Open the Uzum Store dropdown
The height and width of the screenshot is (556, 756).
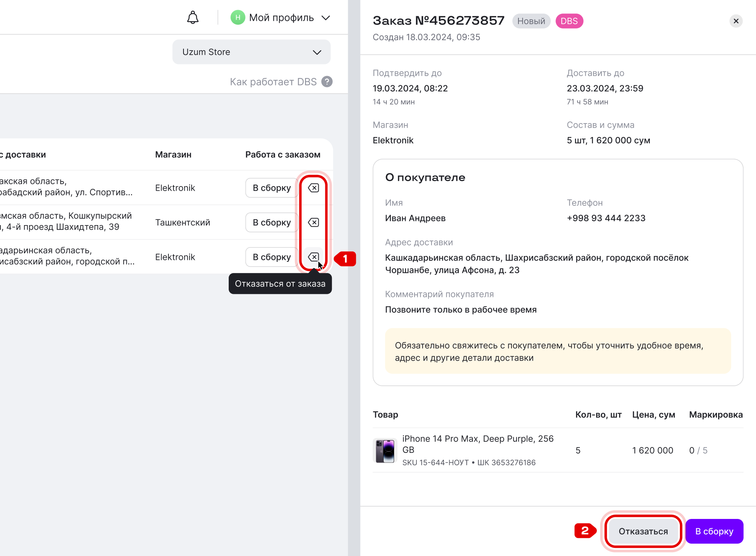click(251, 52)
